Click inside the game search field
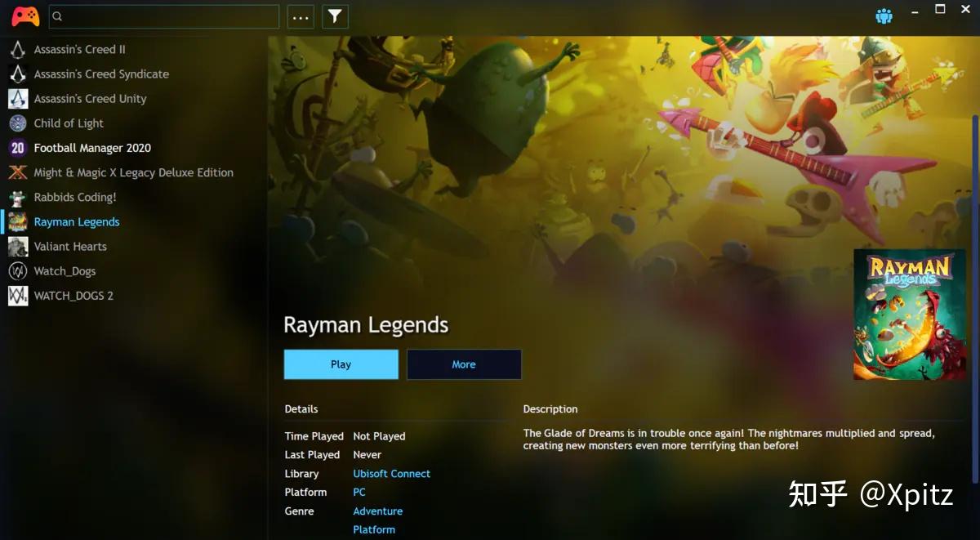This screenshot has width=980, height=540. 163,16
